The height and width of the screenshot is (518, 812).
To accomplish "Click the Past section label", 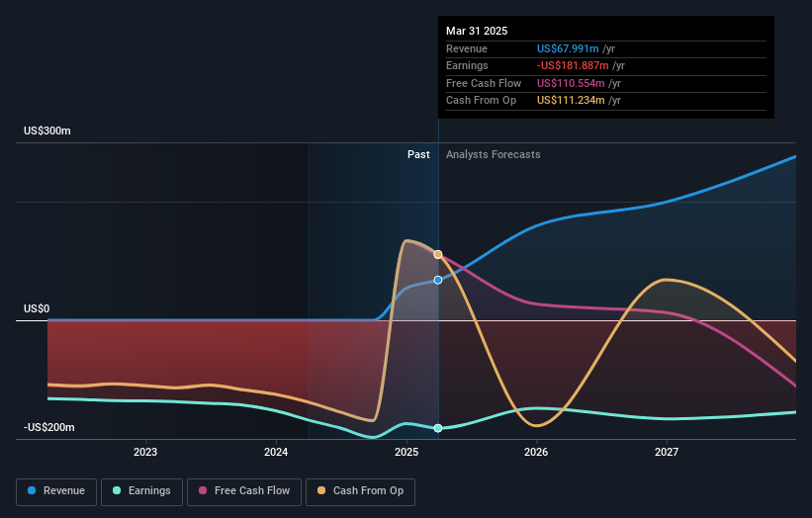I will coord(418,155).
